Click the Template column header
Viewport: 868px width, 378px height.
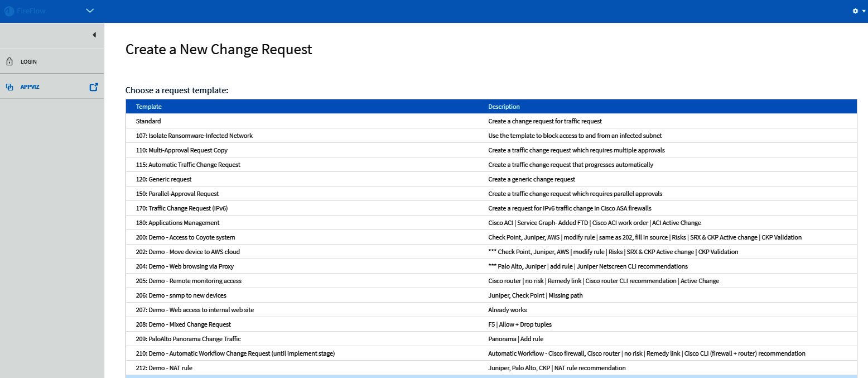[149, 107]
